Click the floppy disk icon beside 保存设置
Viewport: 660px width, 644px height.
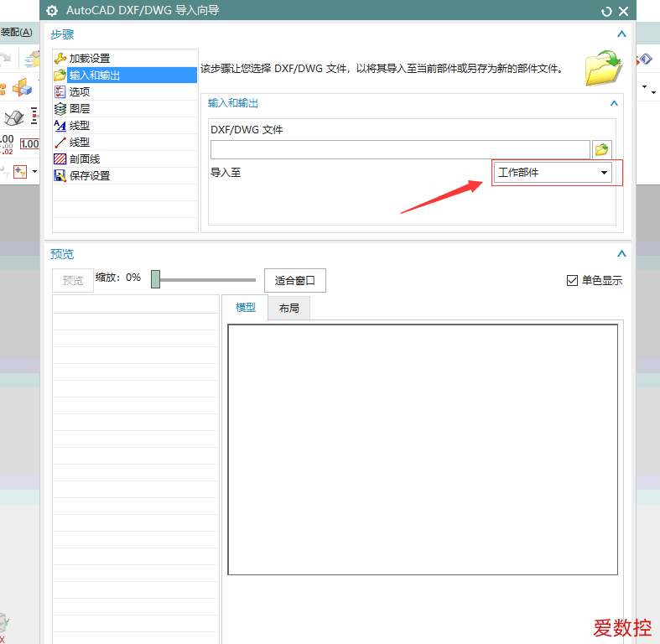coord(60,176)
